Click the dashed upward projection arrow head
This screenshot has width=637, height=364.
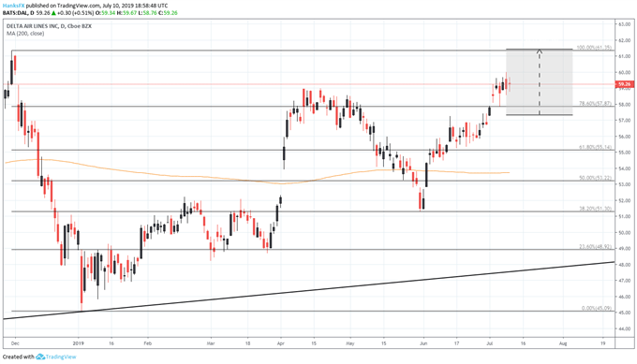point(539,51)
